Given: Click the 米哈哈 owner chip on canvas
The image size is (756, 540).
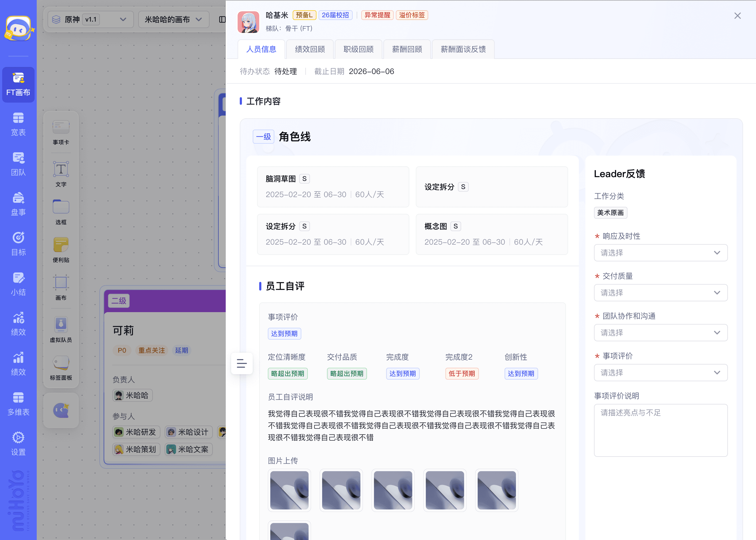Looking at the screenshot, I should (132, 395).
